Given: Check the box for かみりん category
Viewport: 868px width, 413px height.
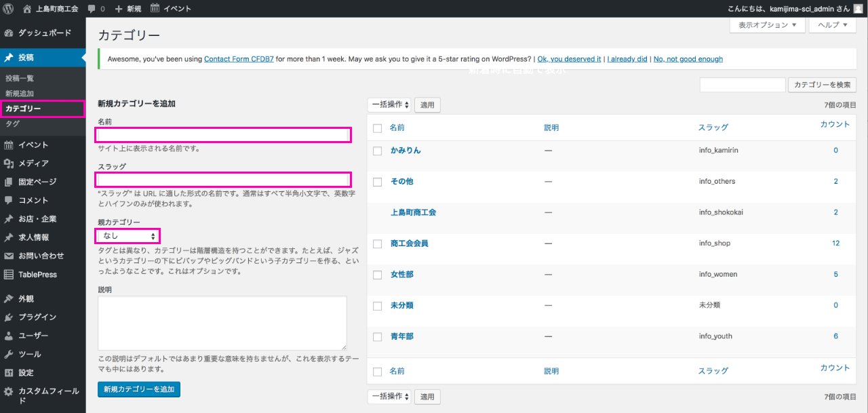Looking at the screenshot, I should [378, 151].
